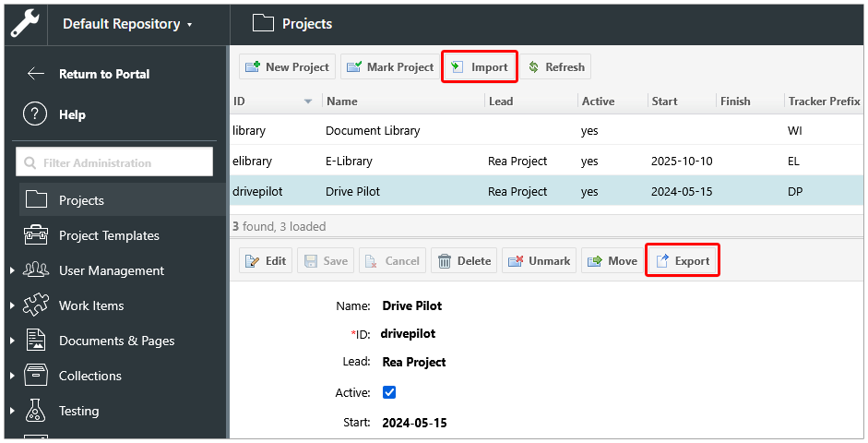Click the Drive Pilot name value

click(412, 306)
